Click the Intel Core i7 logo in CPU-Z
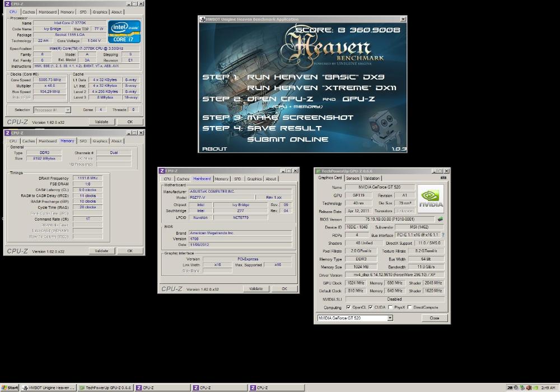The height and width of the screenshot is (392, 560). [124, 32]
